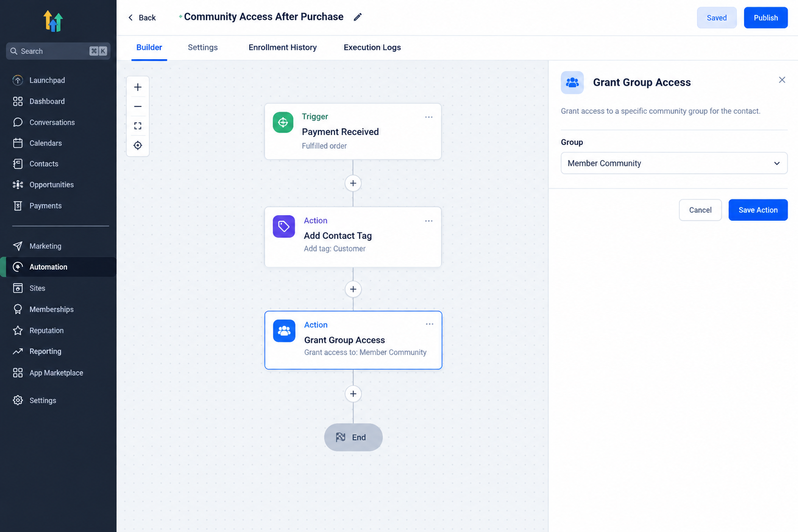Click the purple Add Contact Tag icon
Image resolution: width=798 pixels, height=532 pixels.
[284, 227]
